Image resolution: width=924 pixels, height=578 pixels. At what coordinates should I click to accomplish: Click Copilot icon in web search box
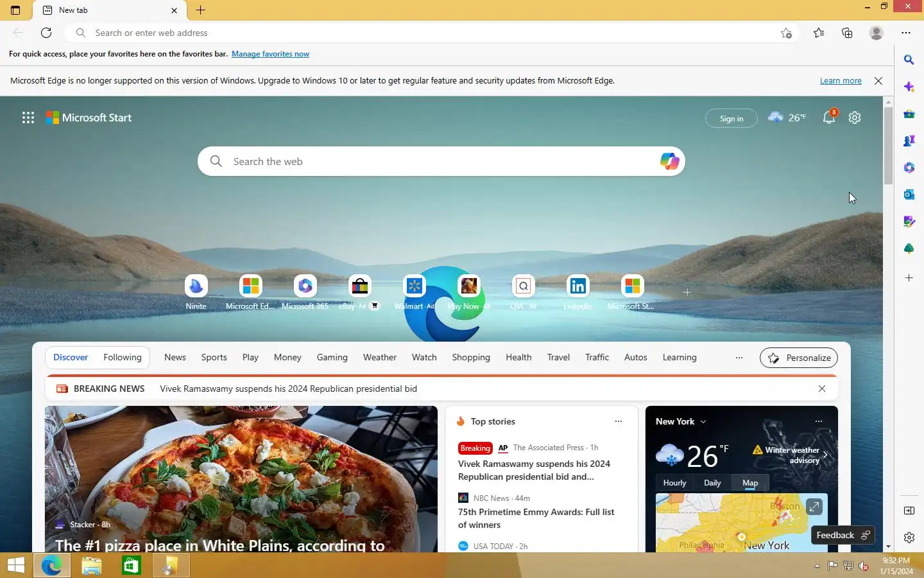[x=669, y=161]
